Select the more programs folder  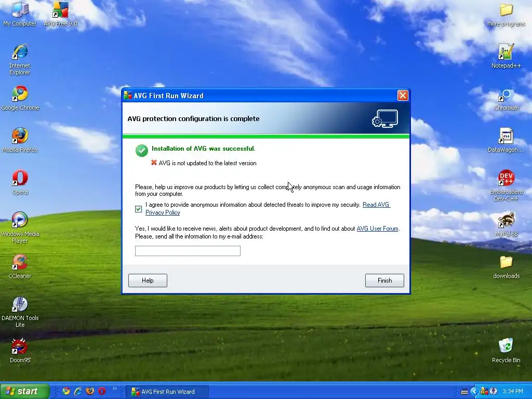[x=506, y=14]
